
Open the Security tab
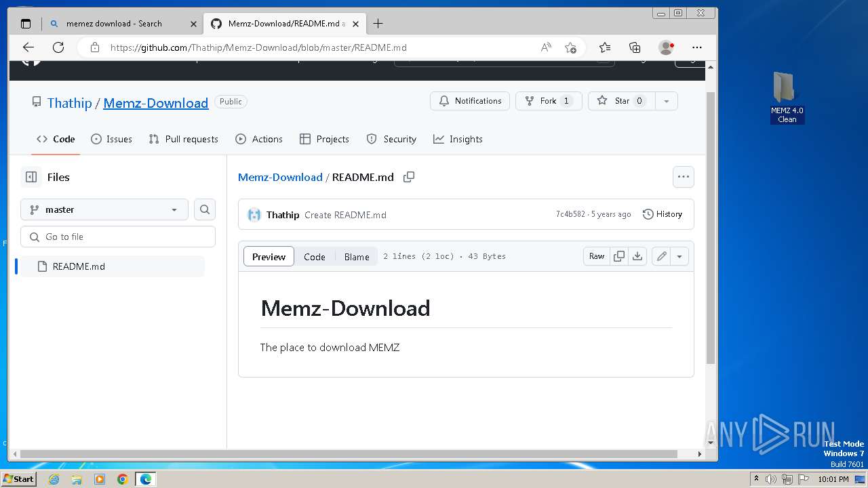point(391,139)
